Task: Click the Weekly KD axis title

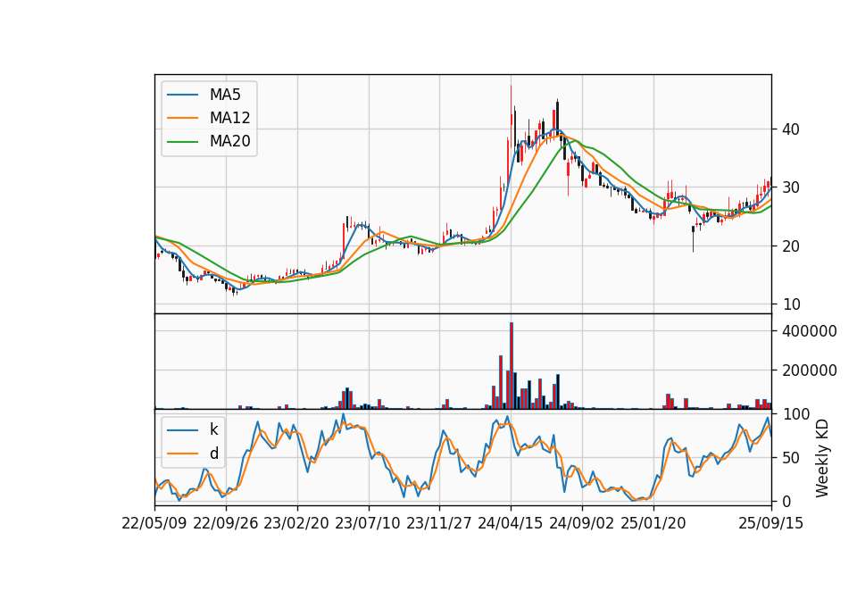Action: coord(821,458)
